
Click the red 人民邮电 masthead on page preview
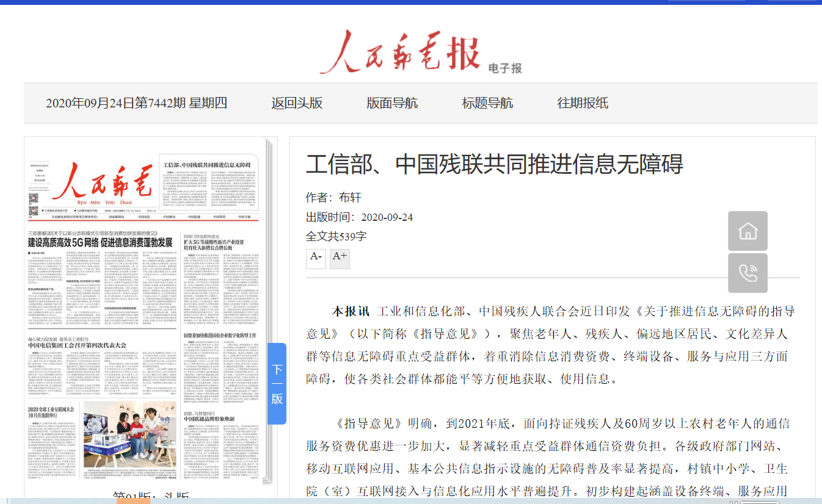pos(101,182)
